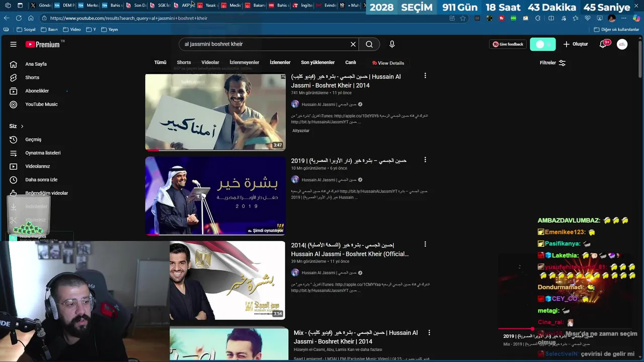Open the Hussain Al Jassmi channel of the 2019 result
Viewport: 644px width, 362px height.
coord(329,179)
